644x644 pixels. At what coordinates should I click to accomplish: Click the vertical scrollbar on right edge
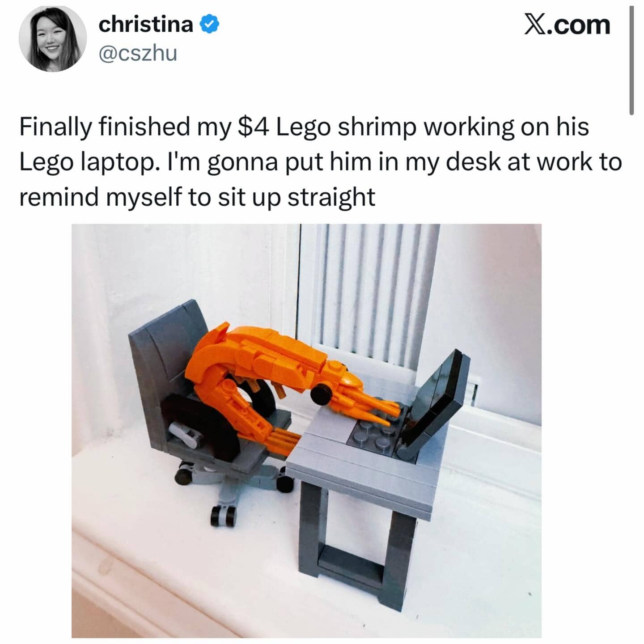coord(631,60)
